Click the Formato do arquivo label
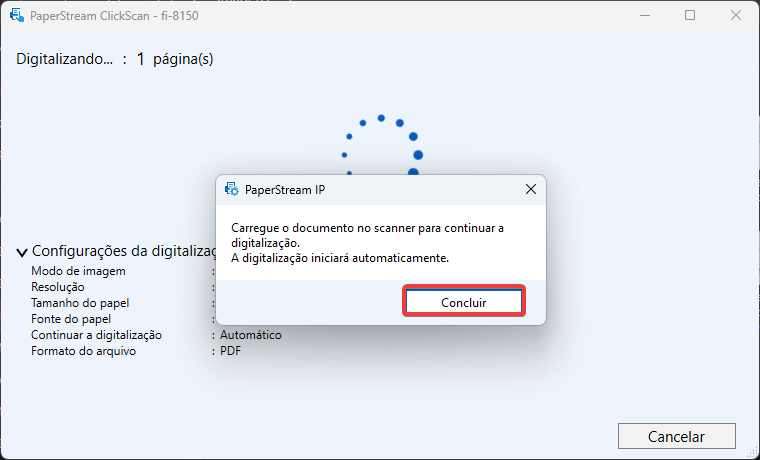The height and width of the screenshot is (460, 760). point(83,351)
